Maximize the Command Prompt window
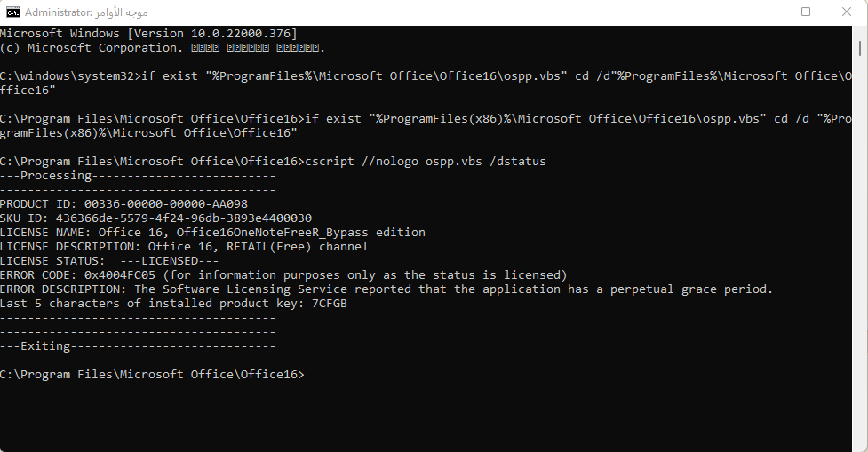 806,12
